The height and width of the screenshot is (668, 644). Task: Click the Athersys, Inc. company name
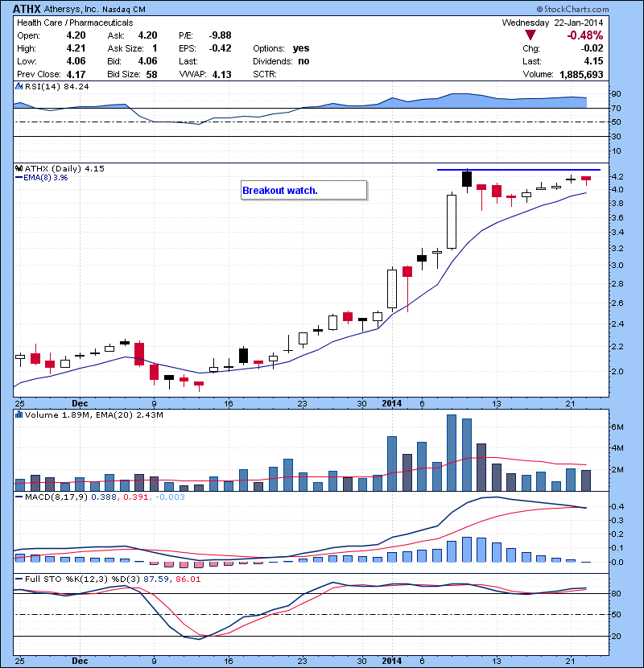coord(71,10)
